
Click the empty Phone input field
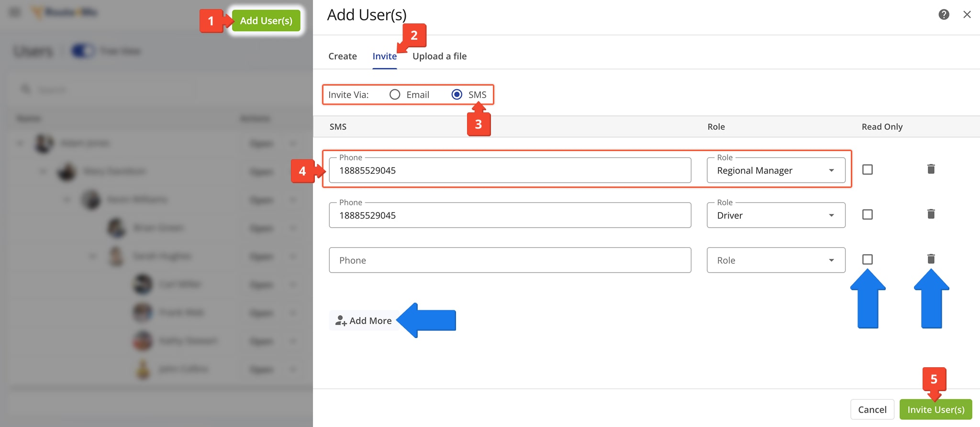(x=510, y=260)
